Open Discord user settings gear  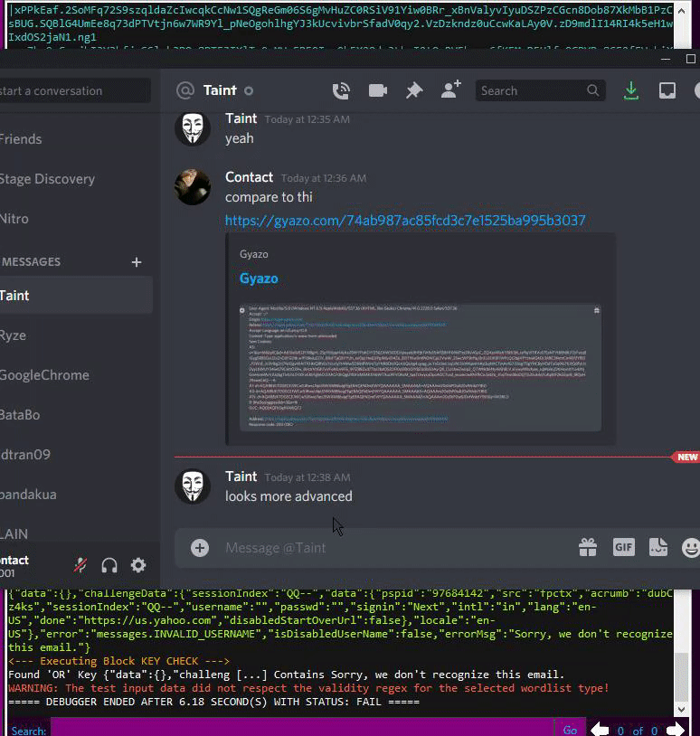click(x=138, y=565)
